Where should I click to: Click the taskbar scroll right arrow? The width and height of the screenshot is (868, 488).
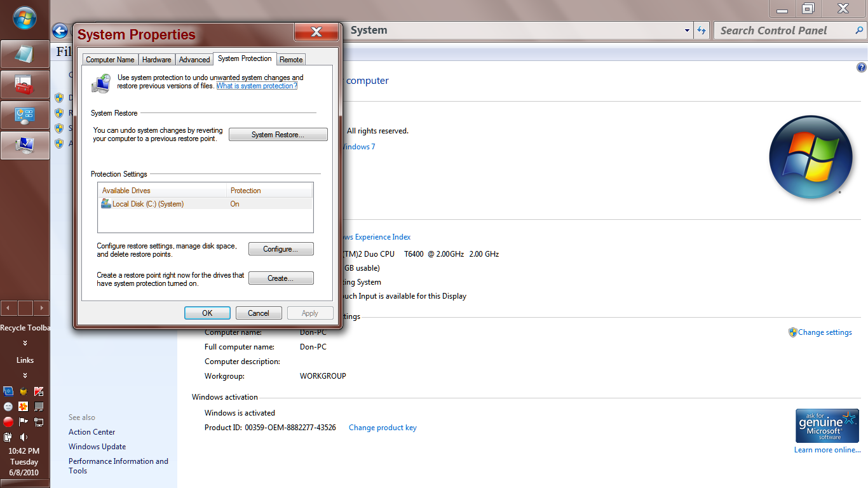[x=41, y=308]
